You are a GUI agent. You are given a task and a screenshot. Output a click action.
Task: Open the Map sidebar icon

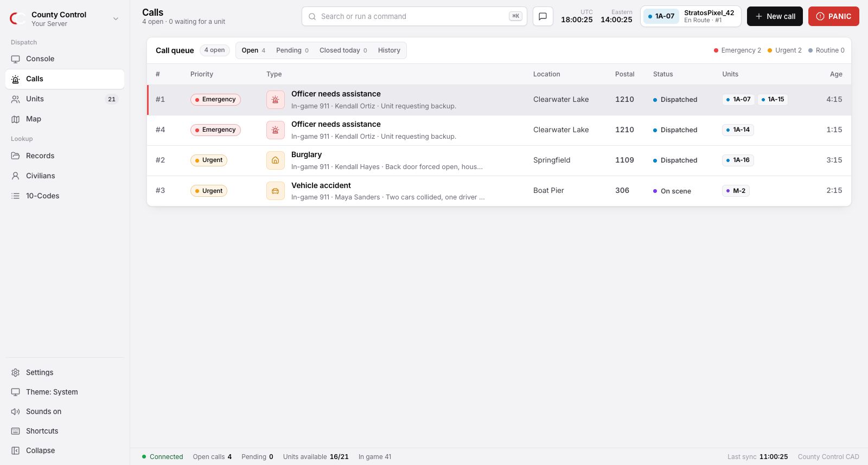pyautogui.click(x=15, y=119)
